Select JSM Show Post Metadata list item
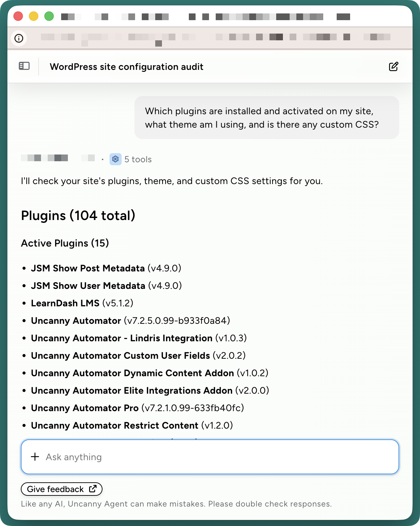The image size is (420, 526). click(x=106, y=268)
